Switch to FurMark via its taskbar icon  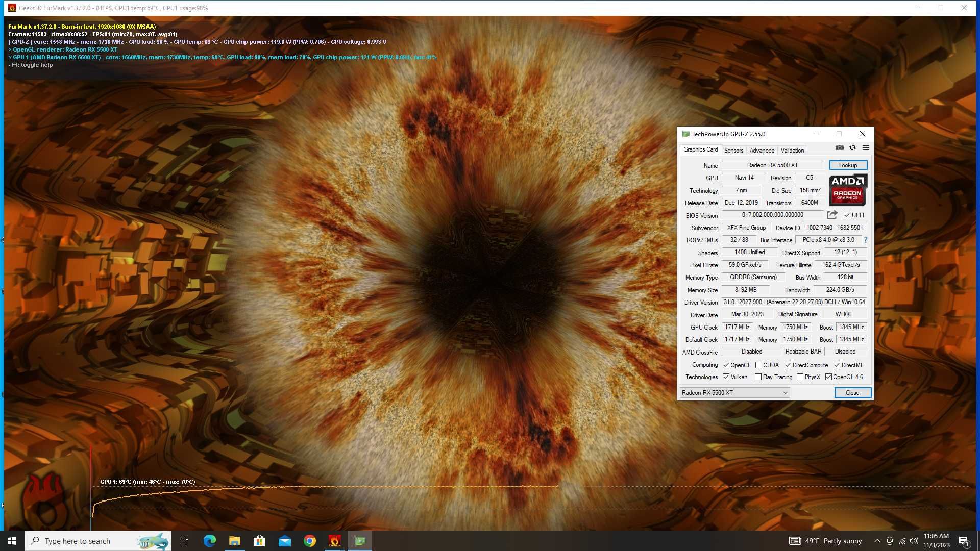[x=334, y=541]
